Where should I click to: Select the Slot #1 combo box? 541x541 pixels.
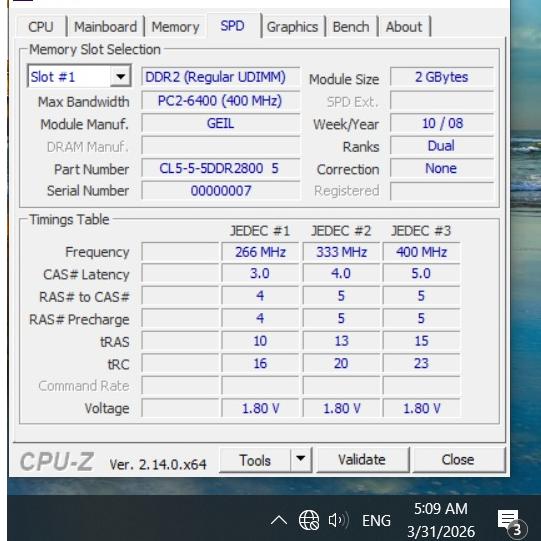click(79, 76)
